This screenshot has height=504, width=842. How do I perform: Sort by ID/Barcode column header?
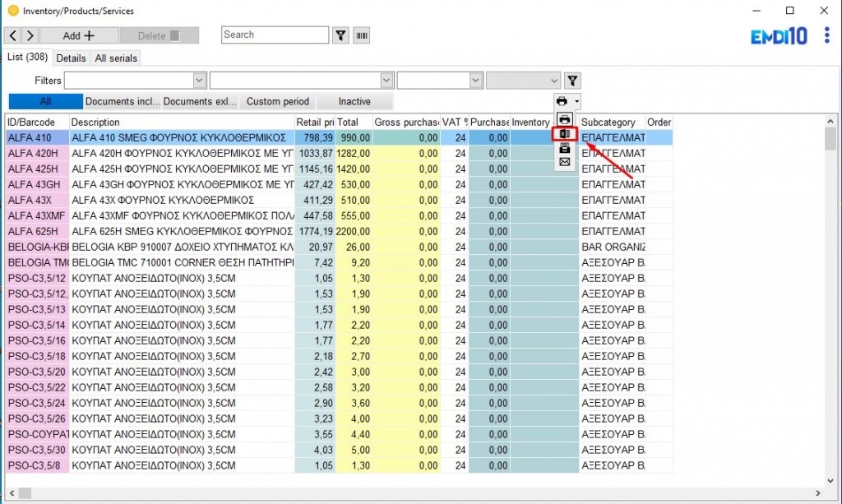click(x=37, y=123)
